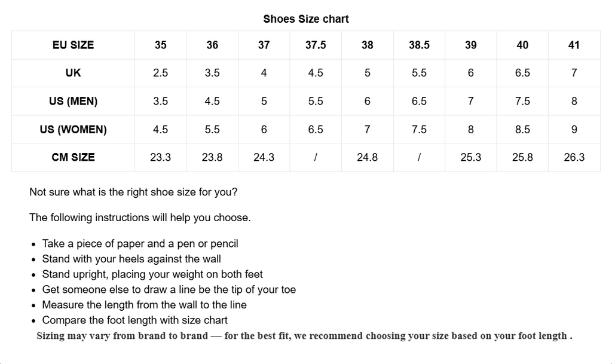This screenshot has width=612, height=364.
Task: Click 'Stand with your heels against the wall' bullet
Action: click(131, 259)
